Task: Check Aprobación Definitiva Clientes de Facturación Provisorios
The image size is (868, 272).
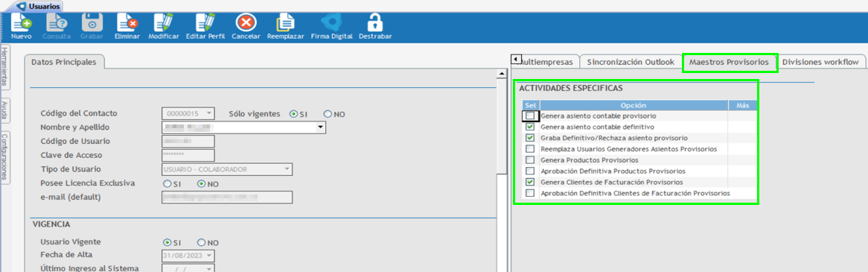Action: [530, 193]
